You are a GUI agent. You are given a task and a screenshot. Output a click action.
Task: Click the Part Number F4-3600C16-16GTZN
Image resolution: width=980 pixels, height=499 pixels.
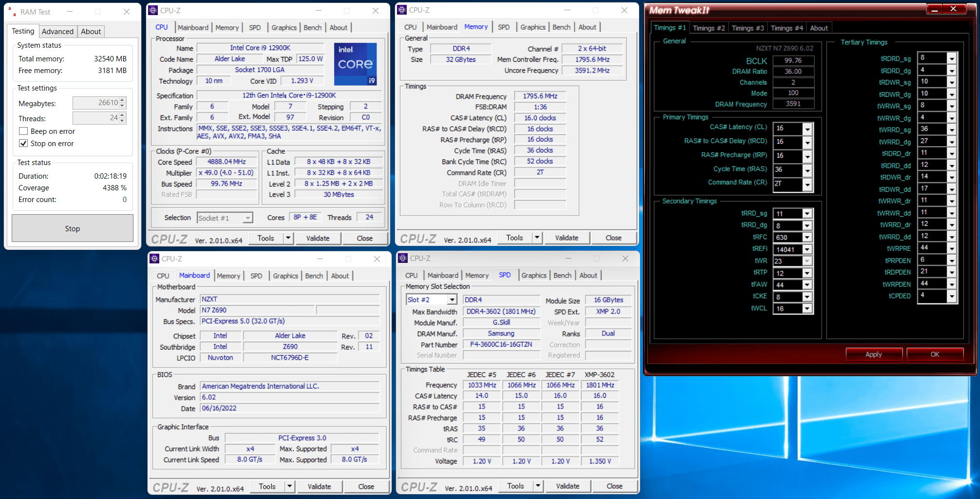pos(501,344)
